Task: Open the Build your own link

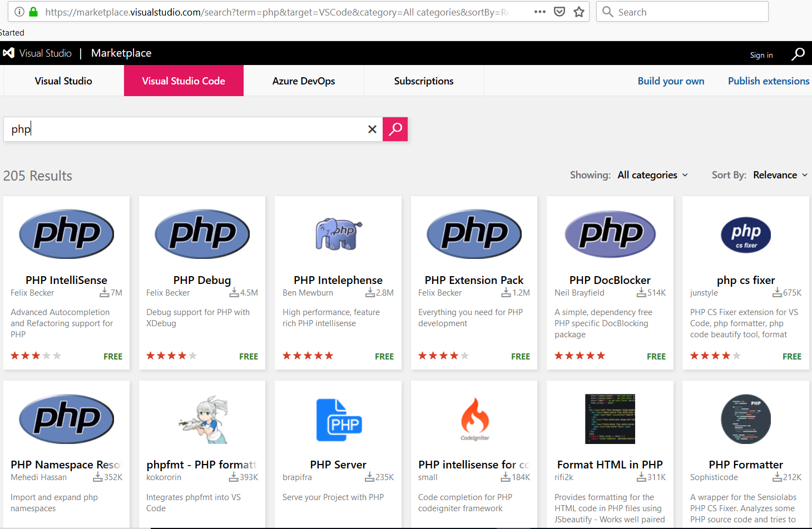Action: (671, 81)
